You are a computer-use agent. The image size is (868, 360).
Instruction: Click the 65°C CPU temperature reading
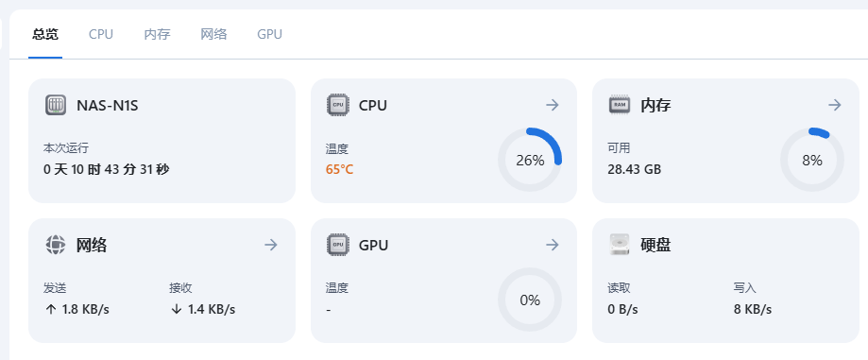pyautogui.click(x=339, y=169)
